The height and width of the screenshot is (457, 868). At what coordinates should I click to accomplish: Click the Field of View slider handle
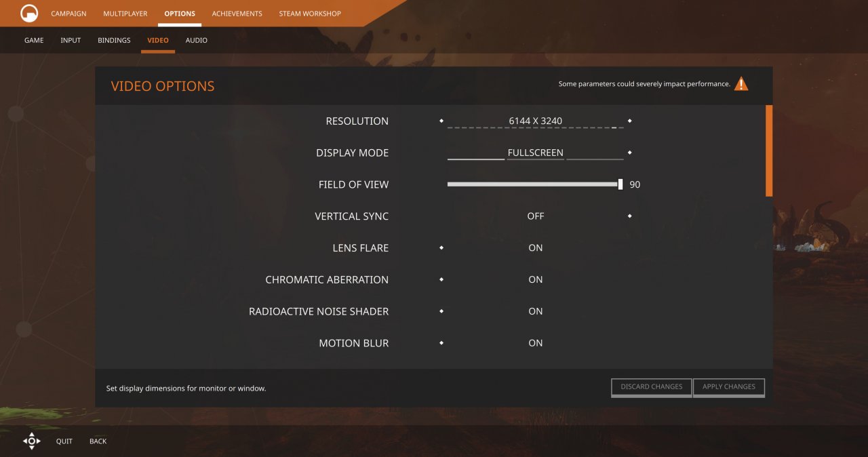pyautogui.click(x=620, y=184)
